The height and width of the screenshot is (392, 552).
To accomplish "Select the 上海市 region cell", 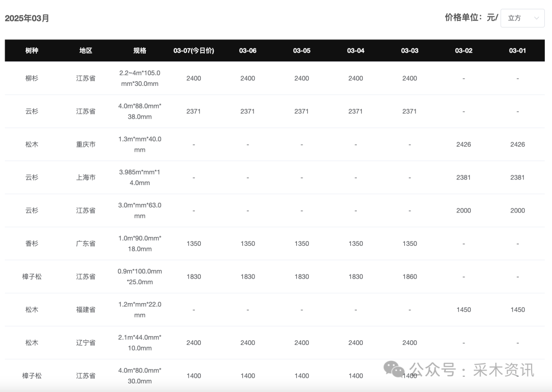I will (85, 177).
